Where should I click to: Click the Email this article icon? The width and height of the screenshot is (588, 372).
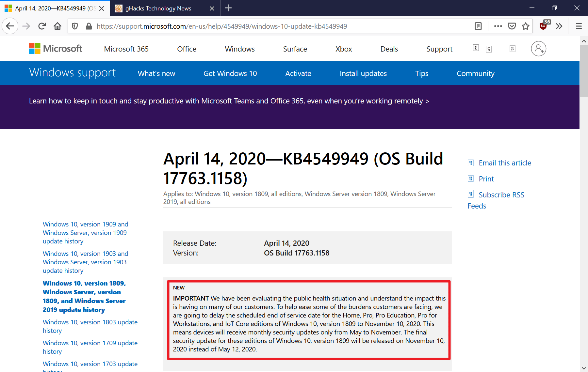tap(471, 163)
